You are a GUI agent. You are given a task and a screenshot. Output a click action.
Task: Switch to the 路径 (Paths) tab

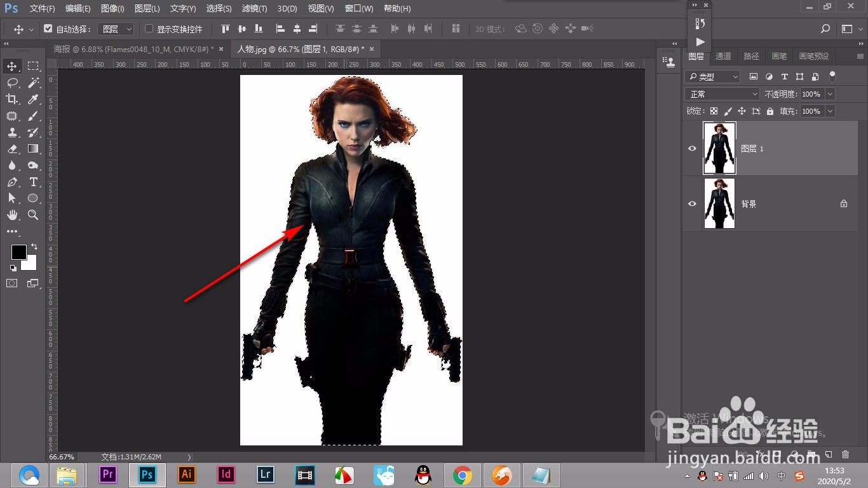point(752,56)
